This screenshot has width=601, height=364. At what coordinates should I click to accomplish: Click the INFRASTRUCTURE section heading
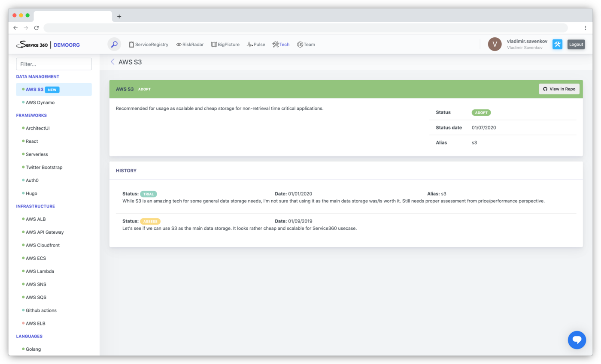click(x=36, y=206)
